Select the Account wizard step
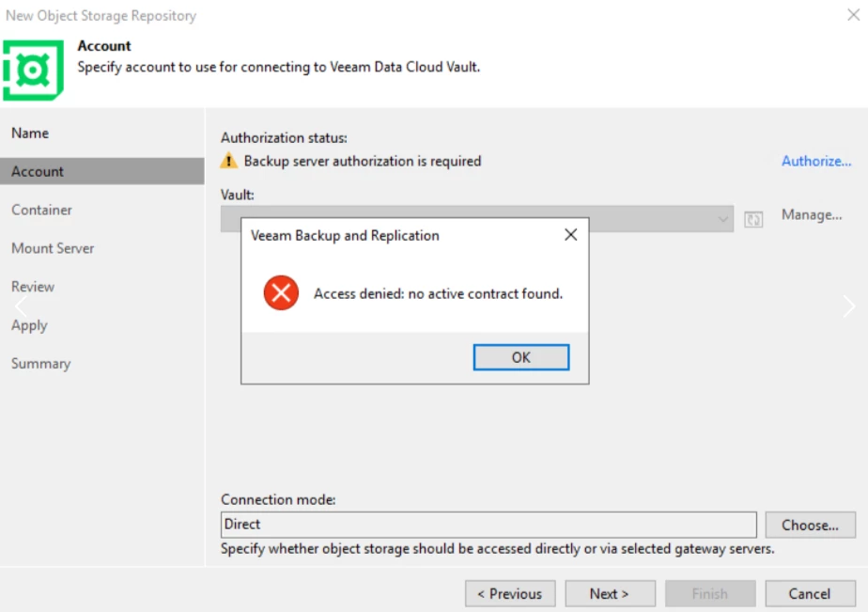This screenshot has height=612, width=868. [38, 172]
